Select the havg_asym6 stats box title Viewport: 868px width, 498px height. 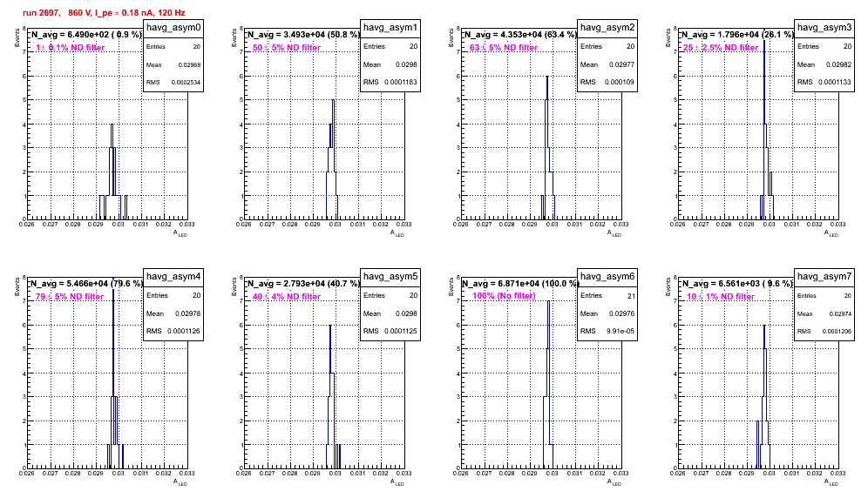(607, 277)
